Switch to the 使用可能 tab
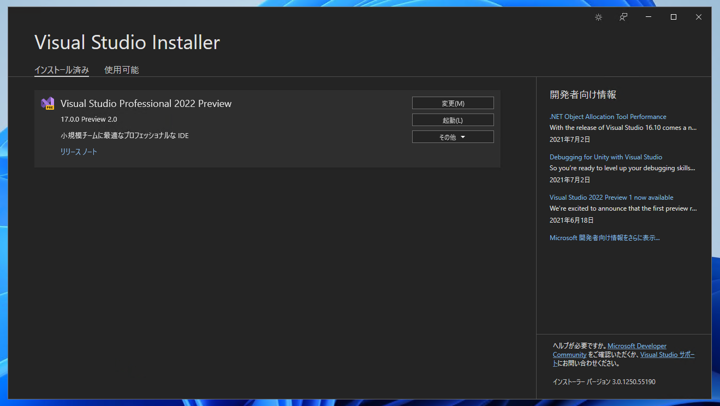720x406 pixels. (121, 70)
